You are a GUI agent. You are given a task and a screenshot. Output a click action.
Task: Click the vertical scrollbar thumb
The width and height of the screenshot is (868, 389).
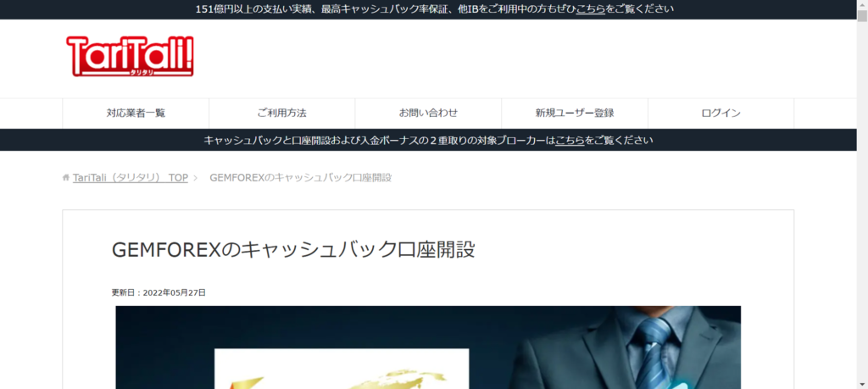tap(862, 15)
